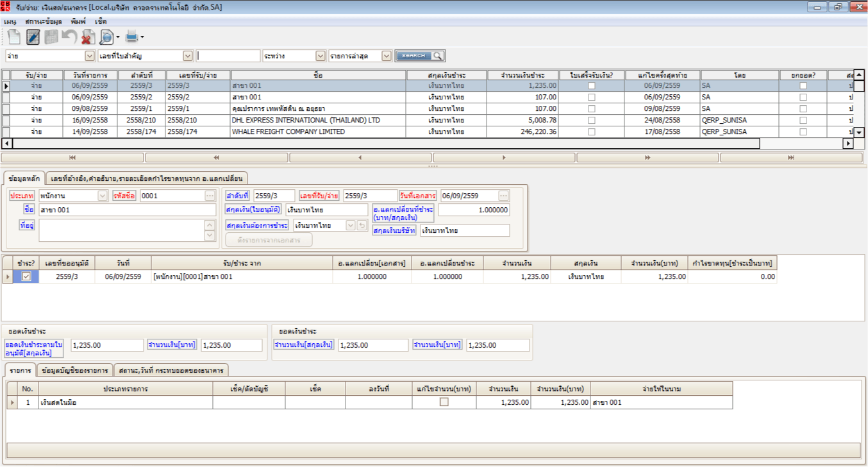Select the คุณปราการ เทพหัสดิน ณ อยุธยา row
The height and width of the screenshot is (467, 868).
[x=428, y=108]
